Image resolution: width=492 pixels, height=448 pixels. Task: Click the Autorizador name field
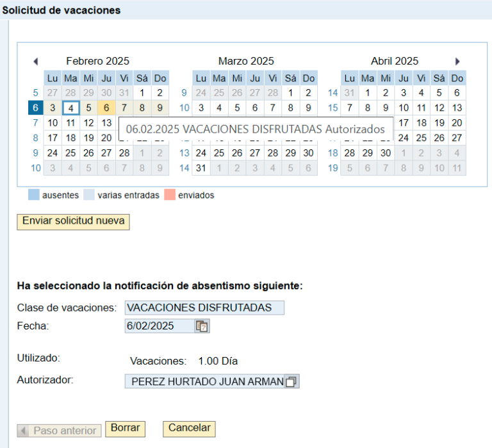(x=205, y=382)
